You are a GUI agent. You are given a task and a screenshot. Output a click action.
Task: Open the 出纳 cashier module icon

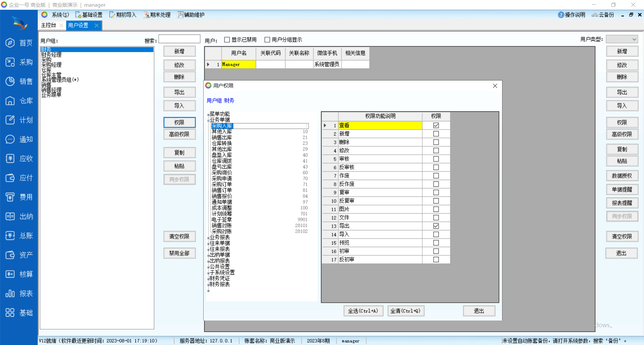[x=10, y=217]
